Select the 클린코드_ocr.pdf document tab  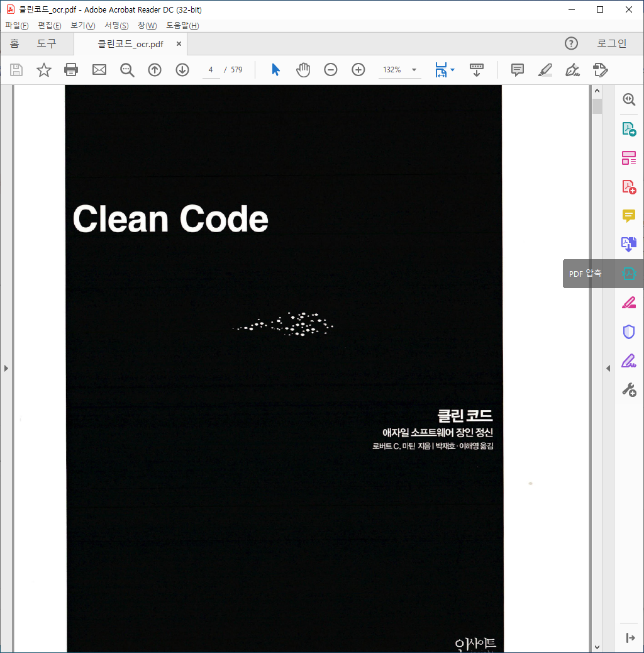130,44
